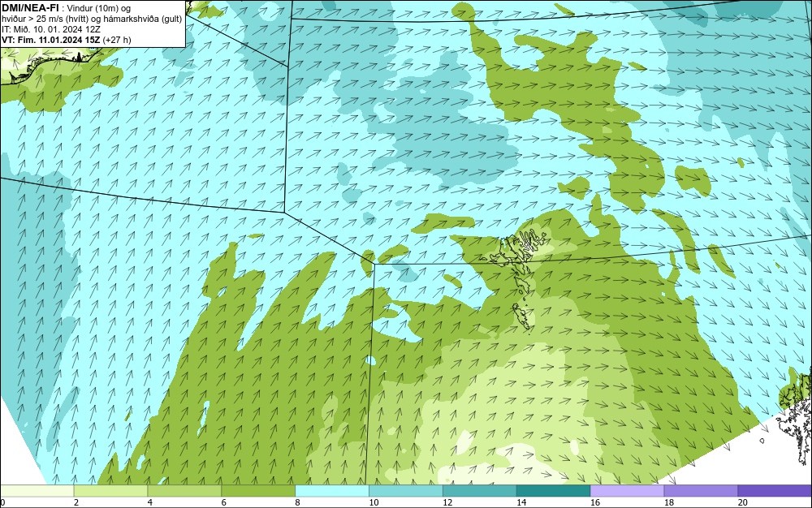Click the legend label '8'
This screenshot has height=508, width=812.
(x=298, y=502)
